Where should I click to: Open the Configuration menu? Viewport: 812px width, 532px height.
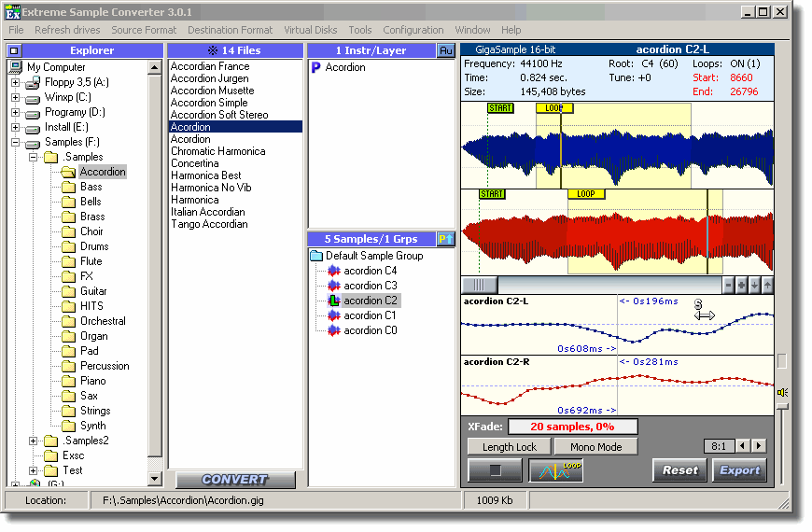tap(413, 30)
